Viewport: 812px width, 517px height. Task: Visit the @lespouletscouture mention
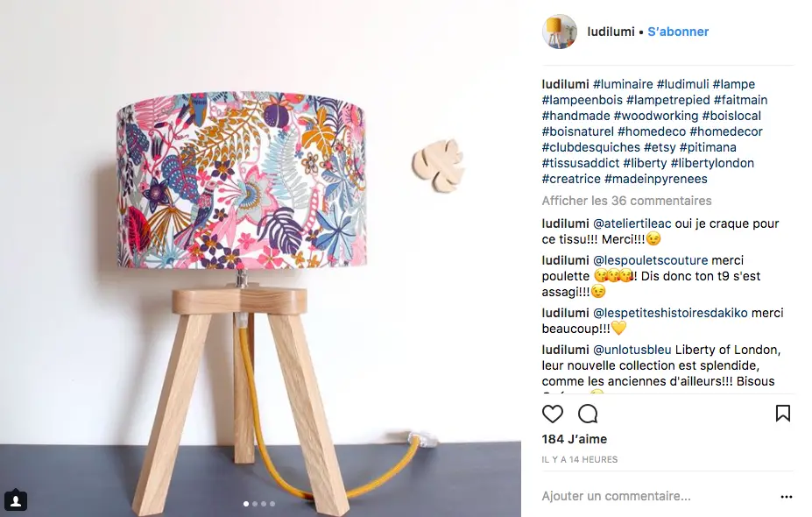coord(650,260)
